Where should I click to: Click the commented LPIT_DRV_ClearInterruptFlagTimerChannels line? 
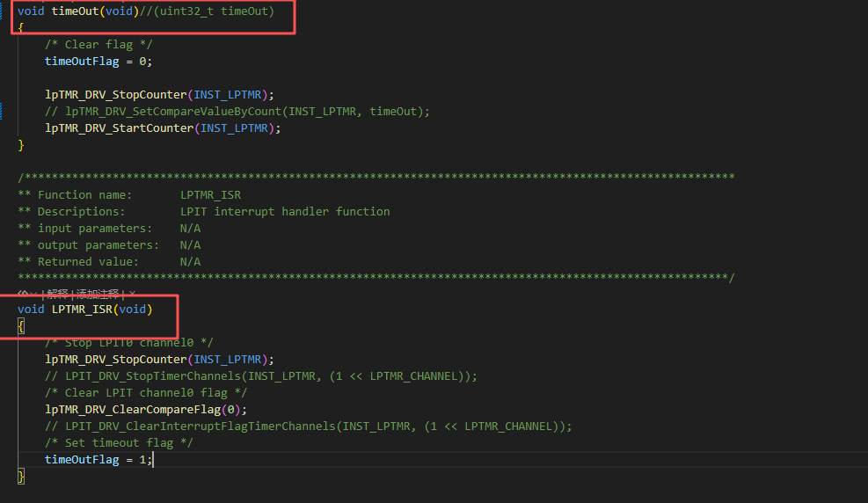[308, 426]
